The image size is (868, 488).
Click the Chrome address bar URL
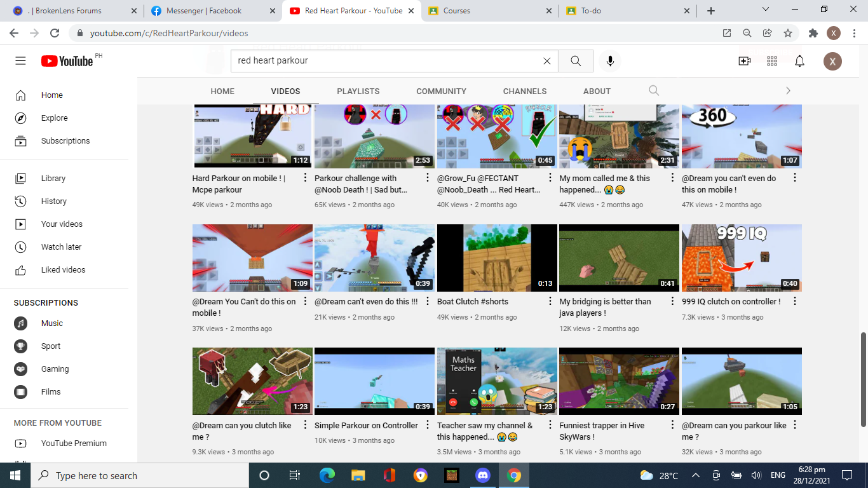[x=169, y=33]
